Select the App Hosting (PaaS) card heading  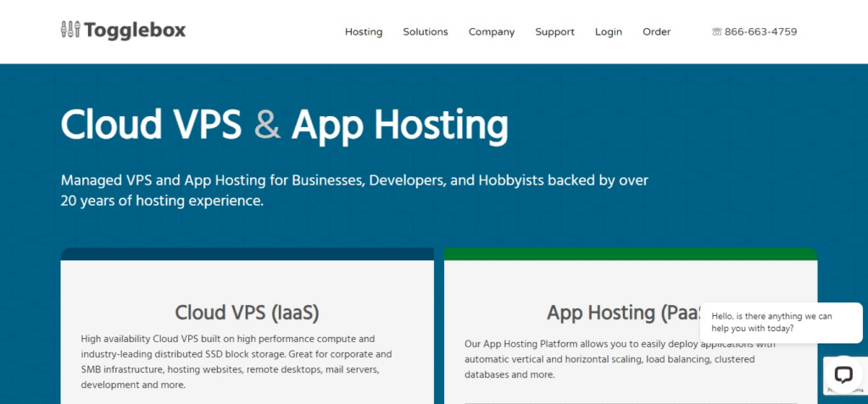[623, 313]
